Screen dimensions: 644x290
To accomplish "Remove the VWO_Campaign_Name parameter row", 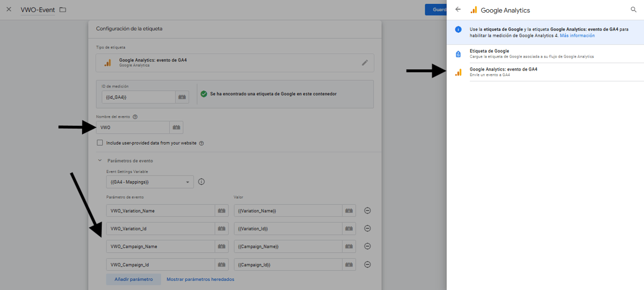I will coord(367,246).
